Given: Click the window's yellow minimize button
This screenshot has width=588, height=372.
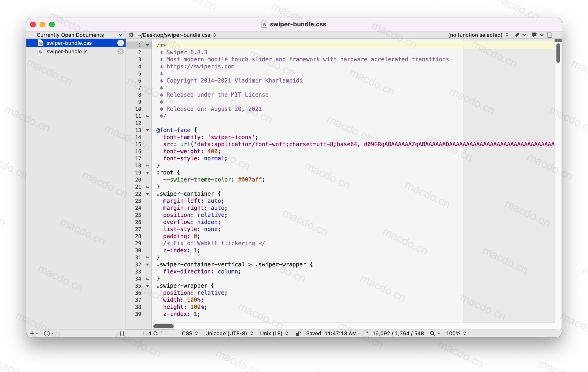Looking at the screenshot, I should click(x=42, y=25).
